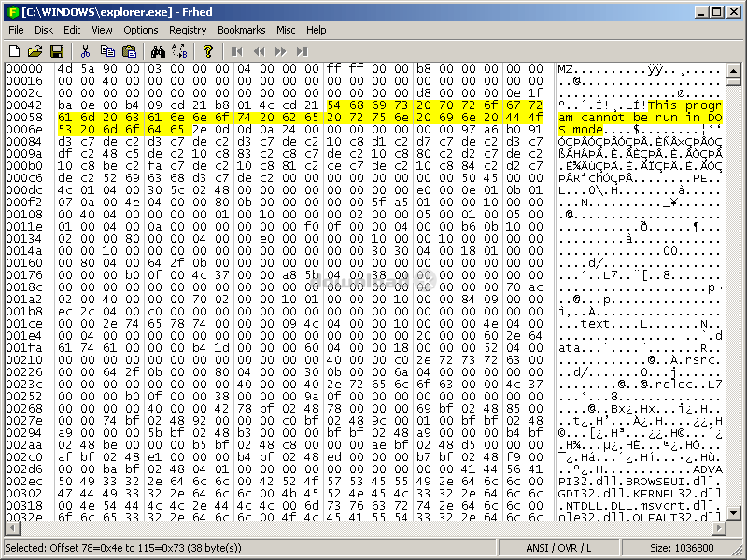Open a file with the folder icon
This screenshot has width=747, height=560.
pos(35,51)
